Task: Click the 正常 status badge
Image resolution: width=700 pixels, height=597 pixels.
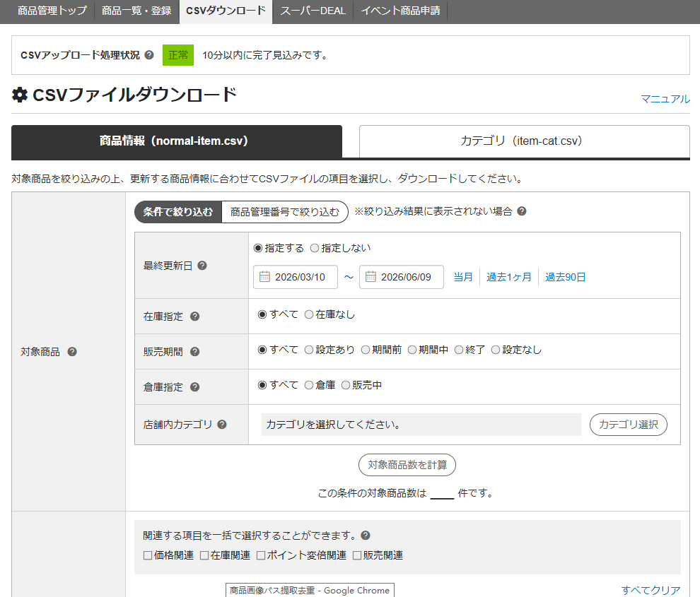Action: [x=178, y=55]
